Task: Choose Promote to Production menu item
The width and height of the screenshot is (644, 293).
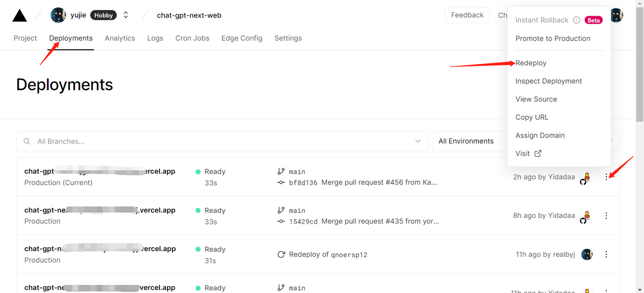Action: coord(553,38)
